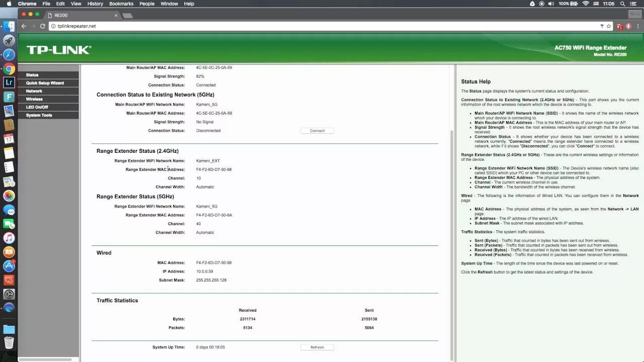Launch Safari from the dock

coord(9,55)
